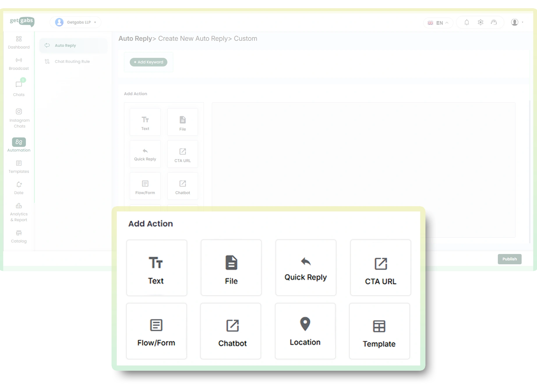Screen dimensions: 537x392
Task: Open Instagram Chats in sidebar
Action: [x=19, y=118]
